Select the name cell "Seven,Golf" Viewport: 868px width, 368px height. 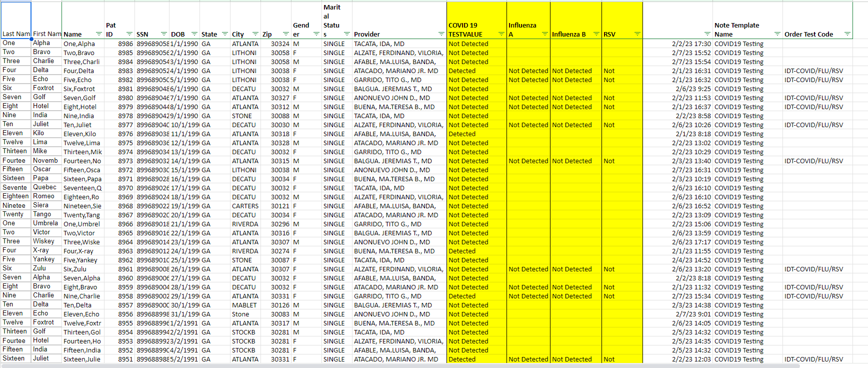click(83, 98)
